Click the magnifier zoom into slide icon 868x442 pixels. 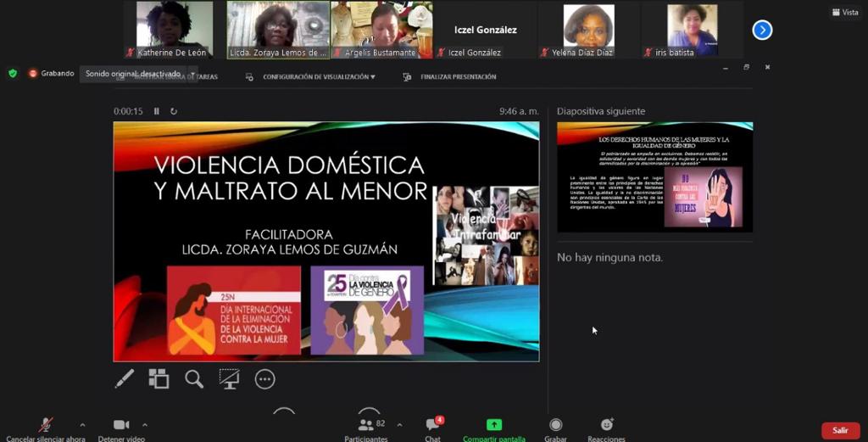[x=194, y=379]
